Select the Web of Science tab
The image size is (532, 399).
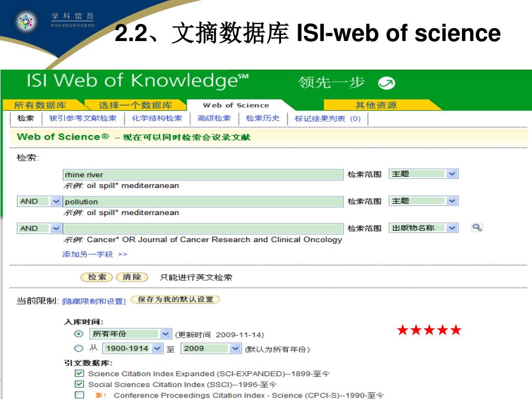point(236,105)
